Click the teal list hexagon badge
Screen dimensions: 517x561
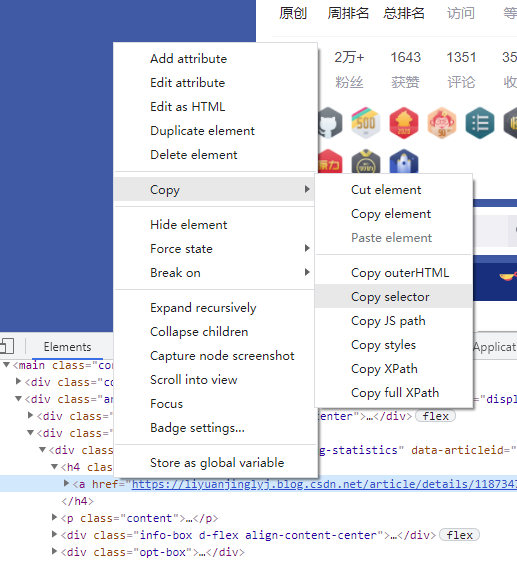pyautogui.click(x=480, y=123)
